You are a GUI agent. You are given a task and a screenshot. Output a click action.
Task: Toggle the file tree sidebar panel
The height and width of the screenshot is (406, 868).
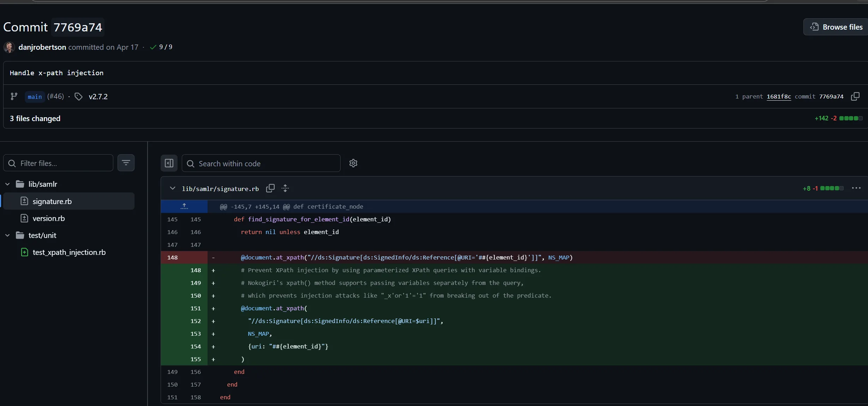coord(169,163)
